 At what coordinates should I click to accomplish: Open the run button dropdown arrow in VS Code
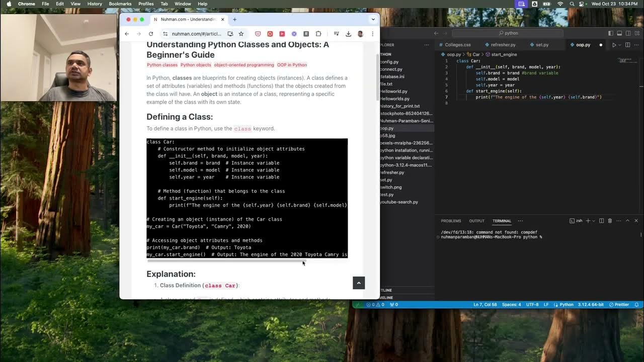coord(620,45)
